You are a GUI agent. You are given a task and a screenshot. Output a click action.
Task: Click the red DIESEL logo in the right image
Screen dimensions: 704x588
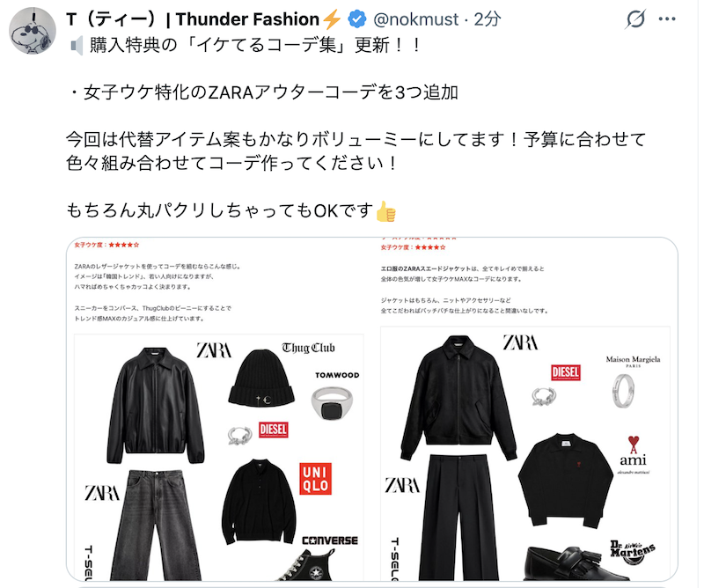click(566, 372)
